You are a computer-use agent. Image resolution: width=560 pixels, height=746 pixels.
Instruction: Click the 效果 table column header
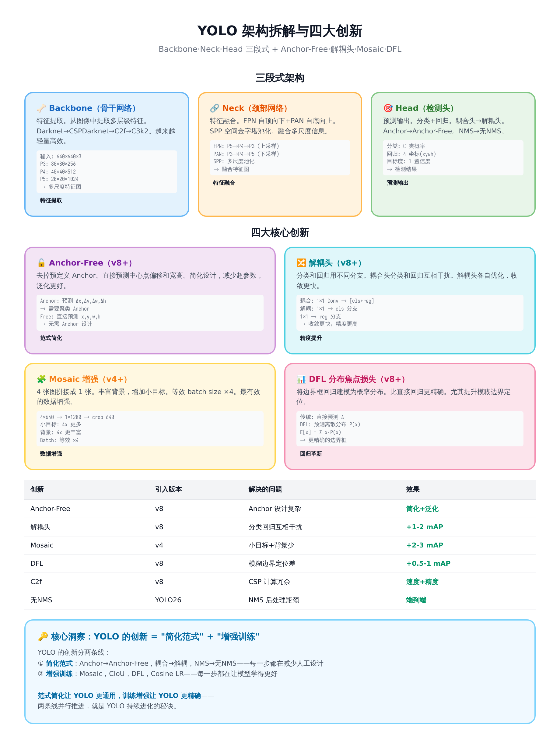(413, 489)
